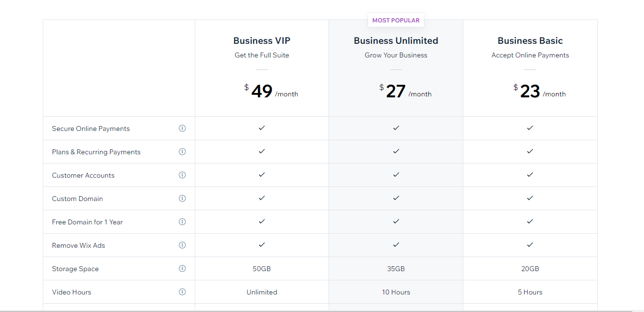The image size is (644, 312).
Task: Click the $23 per month price
Action: (x=530, y=91)
